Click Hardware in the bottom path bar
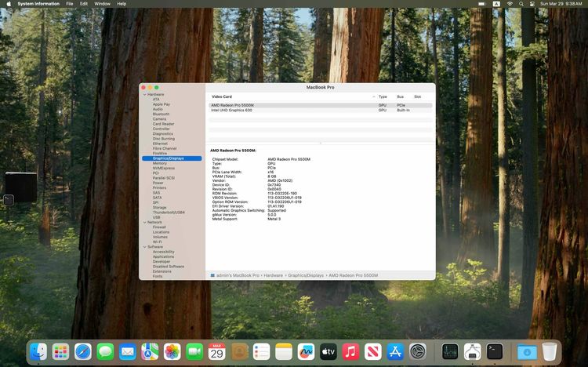Screen dimensions: 588x367 point(273,275)
